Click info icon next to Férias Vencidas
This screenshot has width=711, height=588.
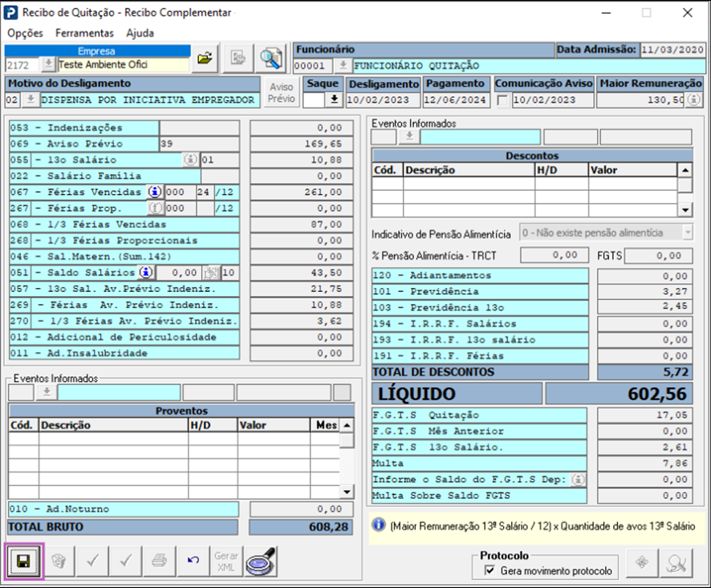(154, 192)
